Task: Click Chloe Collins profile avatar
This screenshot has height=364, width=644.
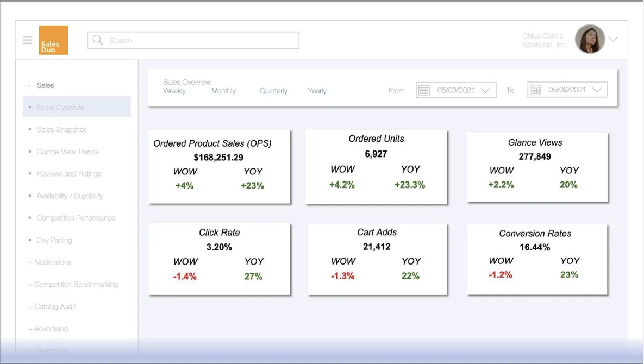Action: pos(590,40)
